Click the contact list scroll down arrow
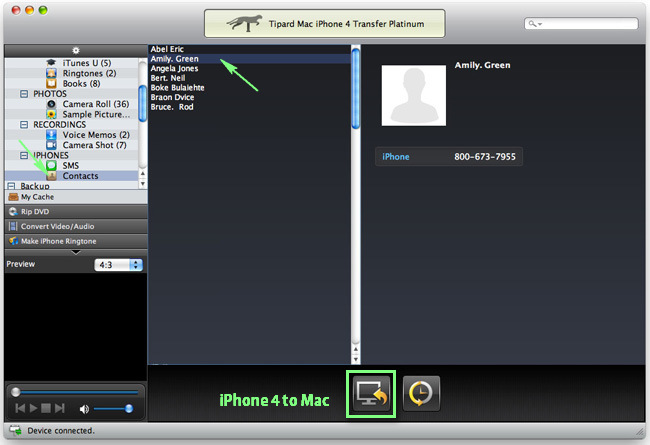The width and height of the screenshot is (650, 445). point(356,360)
